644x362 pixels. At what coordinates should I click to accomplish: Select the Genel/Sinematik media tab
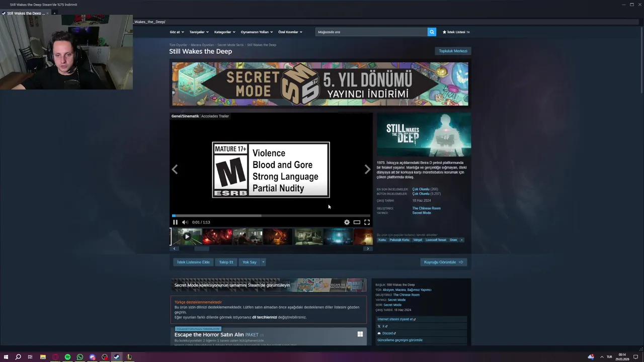tap(185, 116)
